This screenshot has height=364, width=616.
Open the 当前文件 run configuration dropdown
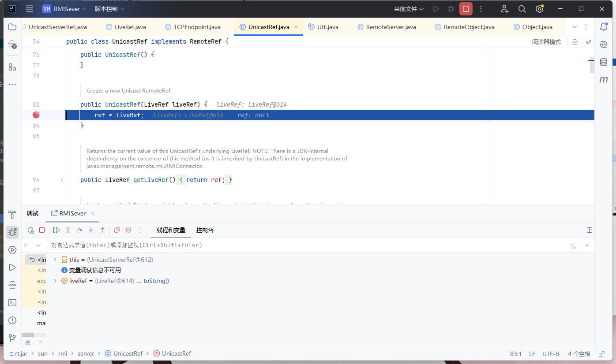(x=409, y=9)
